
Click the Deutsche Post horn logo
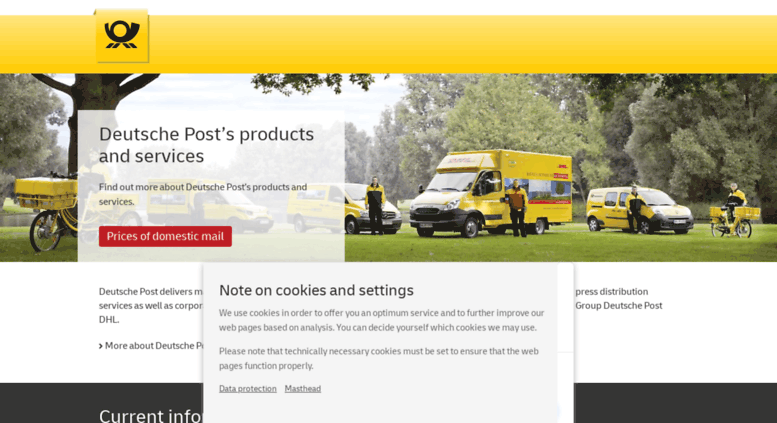coord(121,36)
